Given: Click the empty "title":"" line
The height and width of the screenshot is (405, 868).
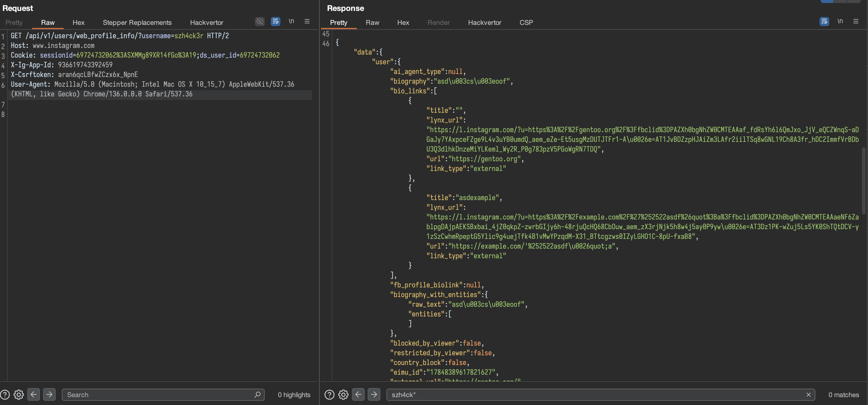Looking at the screenshot, I should pyautogui.click(x=446, y=110).
